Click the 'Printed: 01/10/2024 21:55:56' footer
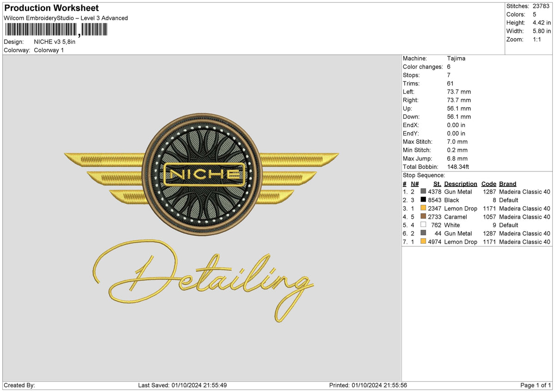 [x=368, y=385]
